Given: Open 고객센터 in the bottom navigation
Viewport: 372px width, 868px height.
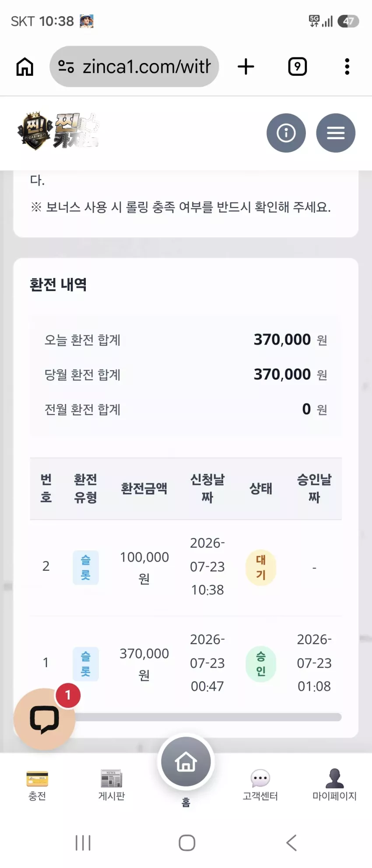Looking at the screenshot, I should pos(260,786).
